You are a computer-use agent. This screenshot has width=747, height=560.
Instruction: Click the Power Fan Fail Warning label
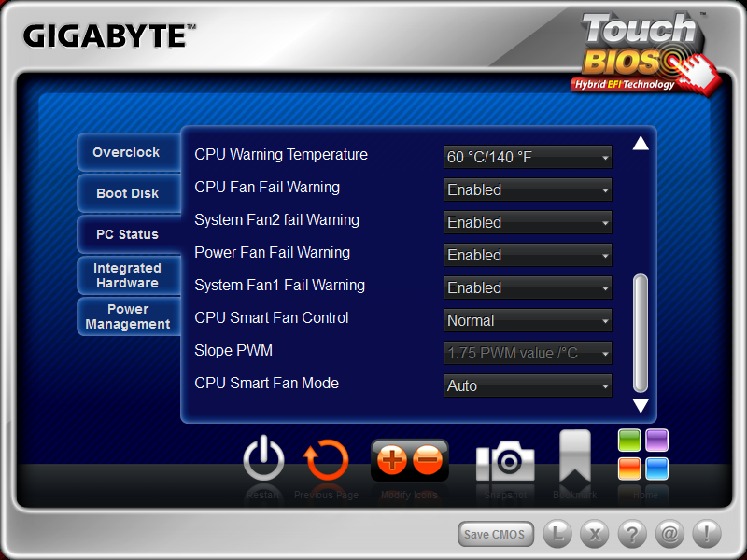pos(272,252)
